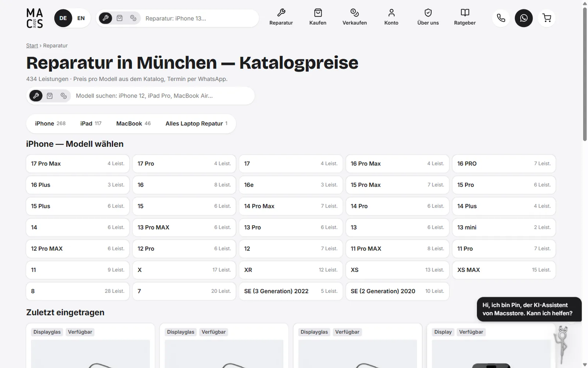
Task: Choose the 13 mini model card
Action: pyautogui.click(x=504, y=227)
